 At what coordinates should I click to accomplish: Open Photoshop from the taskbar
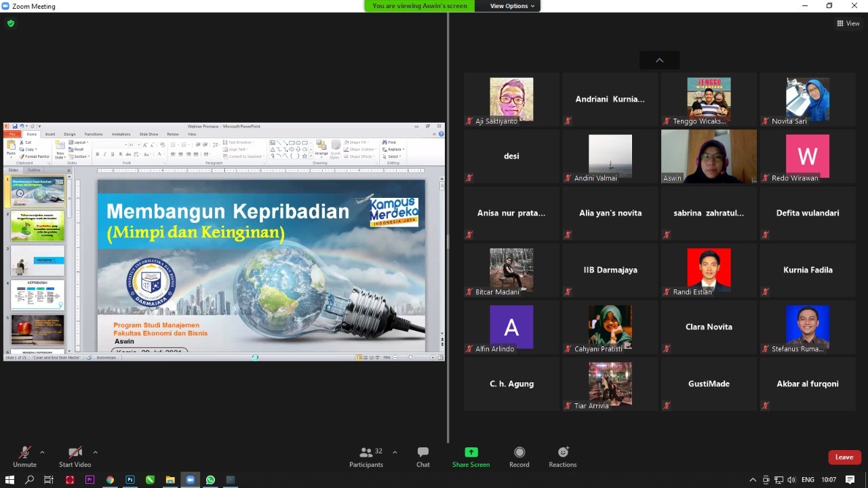[130, 480]
